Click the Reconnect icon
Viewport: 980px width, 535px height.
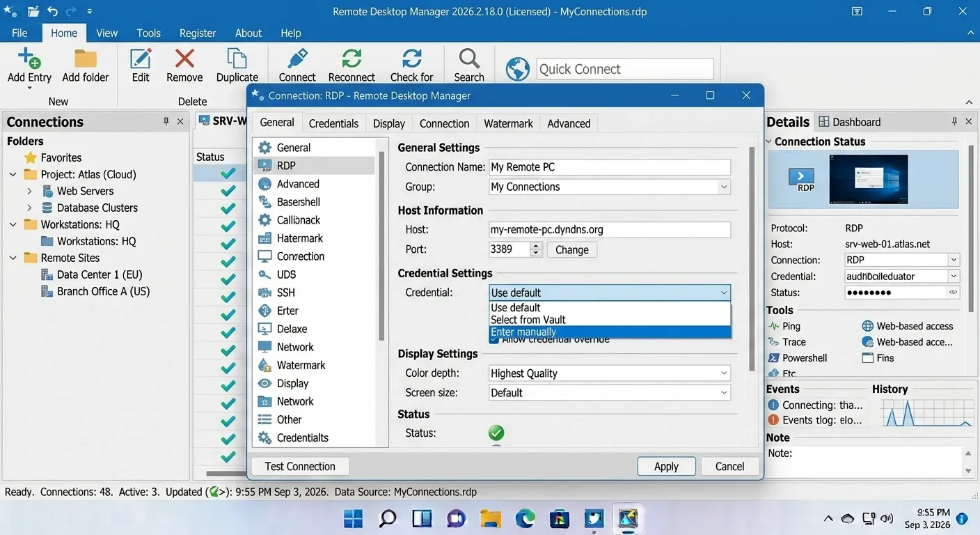pyautogui.click(x=351, y=59)
